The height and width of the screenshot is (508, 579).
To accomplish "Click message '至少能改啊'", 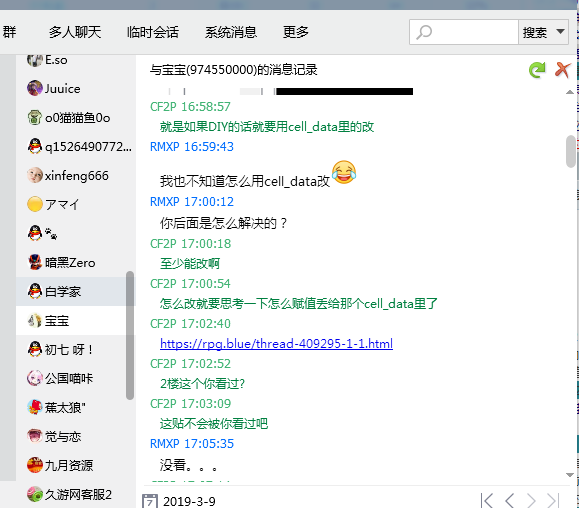I will pyautogui.click(x=190, y=264).
